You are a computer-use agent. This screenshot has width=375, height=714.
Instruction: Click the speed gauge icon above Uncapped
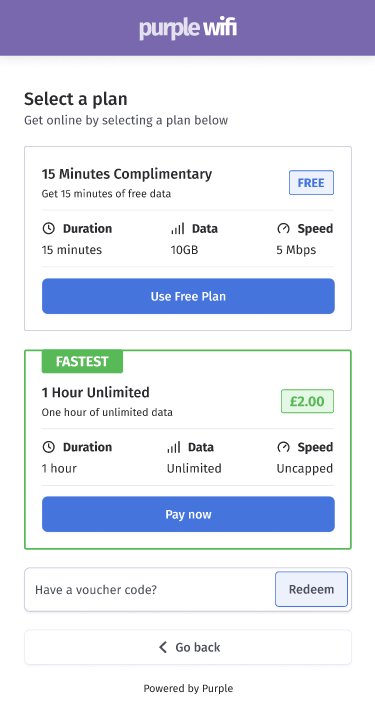(x=283, y=447)
